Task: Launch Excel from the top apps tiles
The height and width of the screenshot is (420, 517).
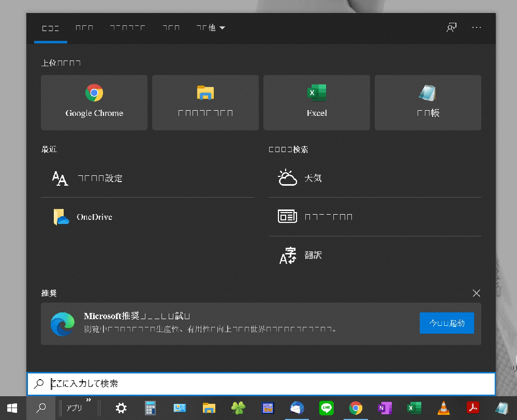Action: point(317,102)
